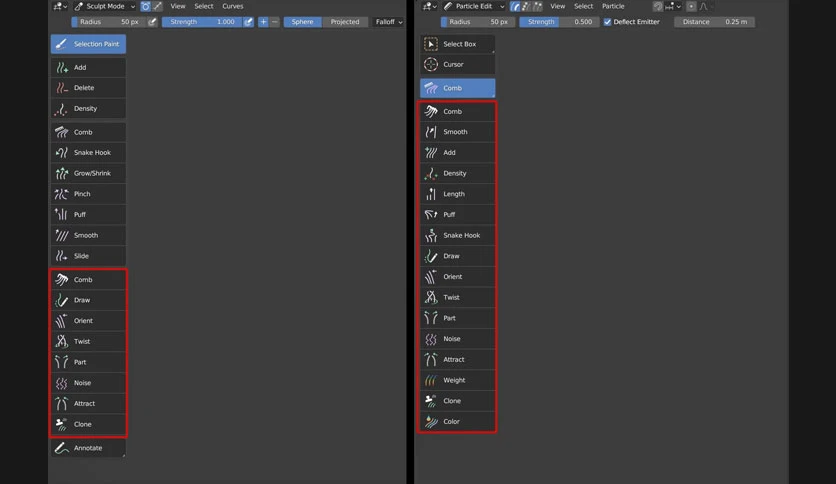The height and width of the screenshot is (484, 836).
Task: Select the Weight particle brush
Action: pos(457,380)
